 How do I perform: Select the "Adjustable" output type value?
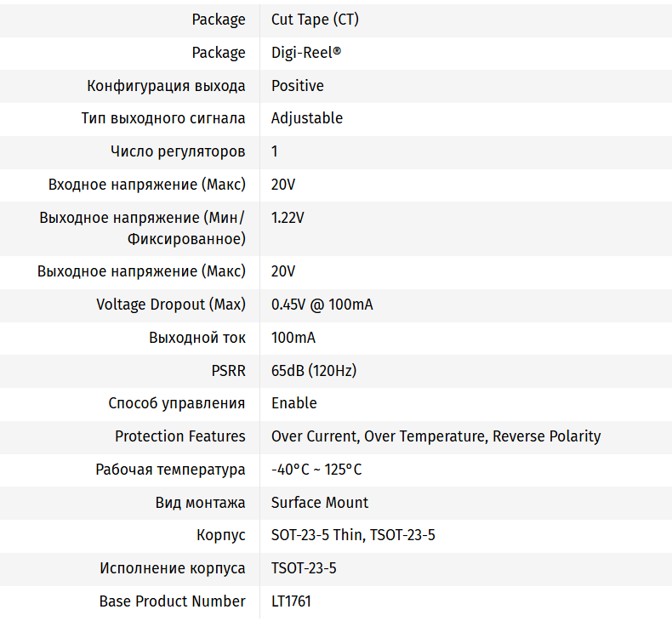tap(307, 118)
